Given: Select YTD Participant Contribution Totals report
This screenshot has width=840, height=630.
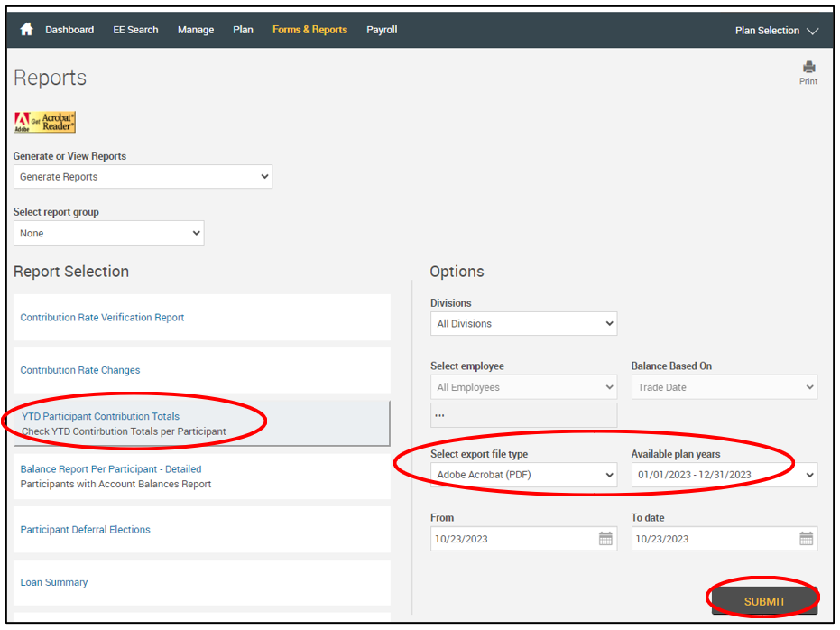Looking at the screenshot, I should (100, 417).
